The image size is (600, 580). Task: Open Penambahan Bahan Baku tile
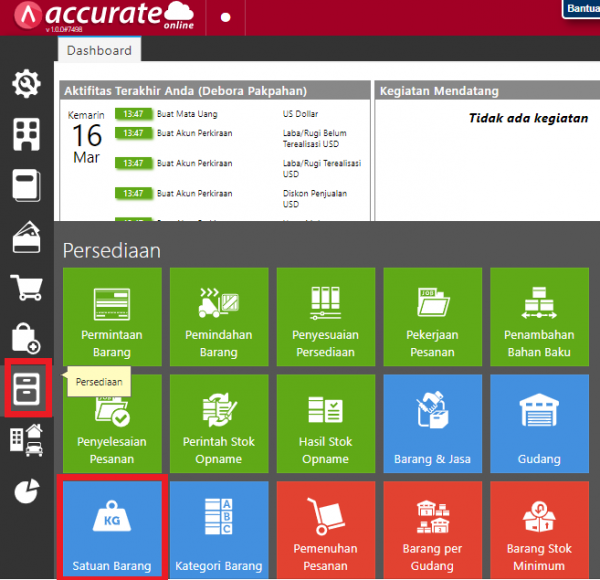click(x=539, y=316)
